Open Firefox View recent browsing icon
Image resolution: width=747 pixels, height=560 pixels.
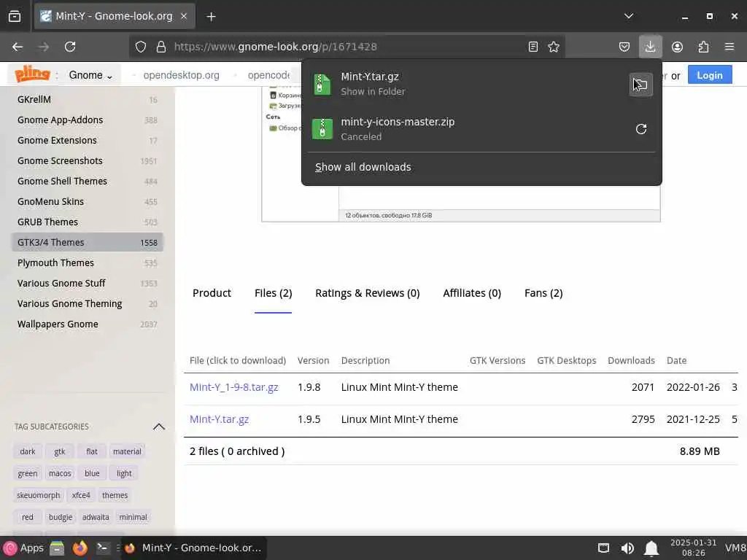pos(15,16)
